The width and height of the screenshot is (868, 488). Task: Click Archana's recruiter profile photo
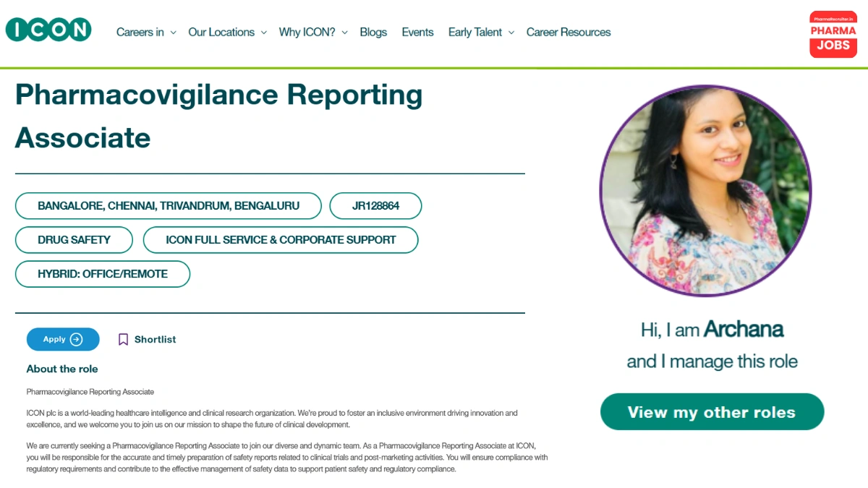tap(706, 191)
